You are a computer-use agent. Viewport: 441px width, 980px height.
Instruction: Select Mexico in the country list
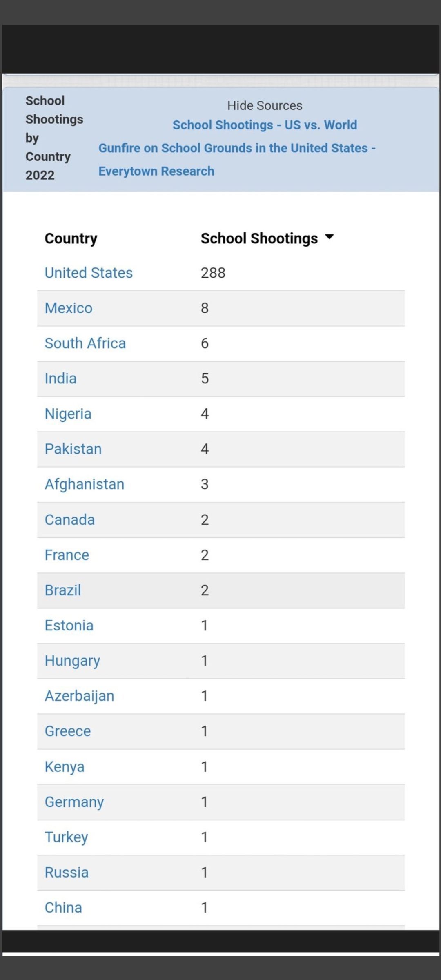tap(69, 308)
